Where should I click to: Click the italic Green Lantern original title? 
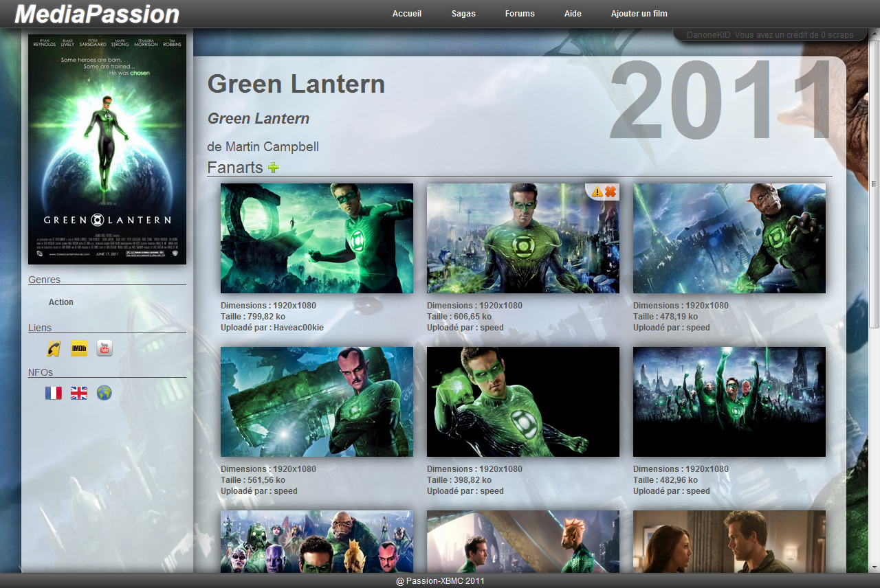[258, 118]
